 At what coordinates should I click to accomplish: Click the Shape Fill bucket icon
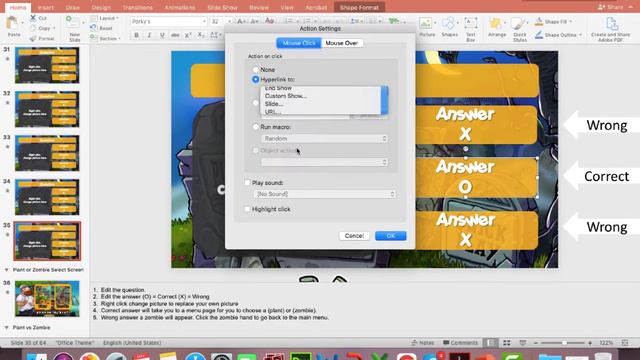[x=539, y=21]
